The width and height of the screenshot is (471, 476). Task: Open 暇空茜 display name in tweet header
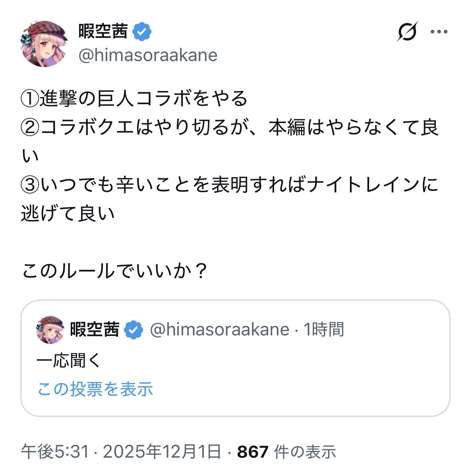pos(103,32)
